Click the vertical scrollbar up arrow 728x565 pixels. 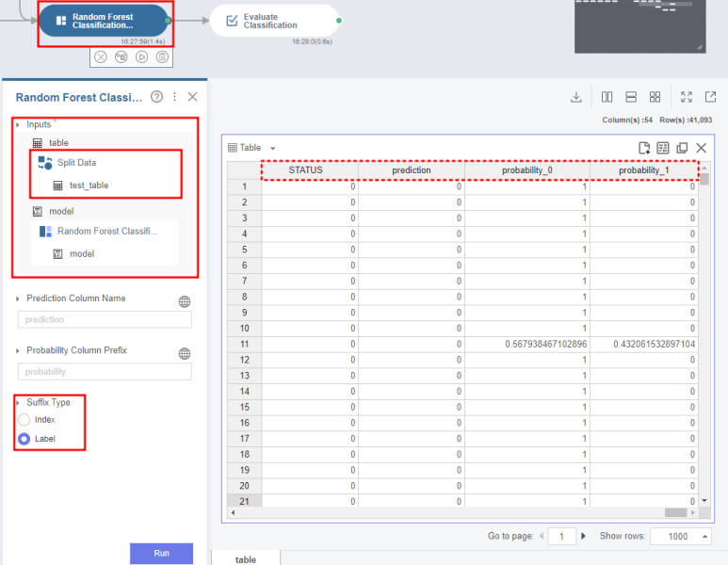(704, 167)
